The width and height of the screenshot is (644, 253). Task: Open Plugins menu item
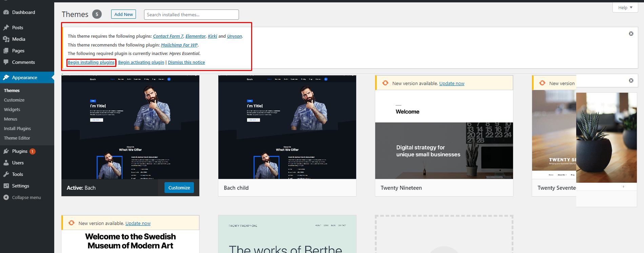tap(27, 151)
